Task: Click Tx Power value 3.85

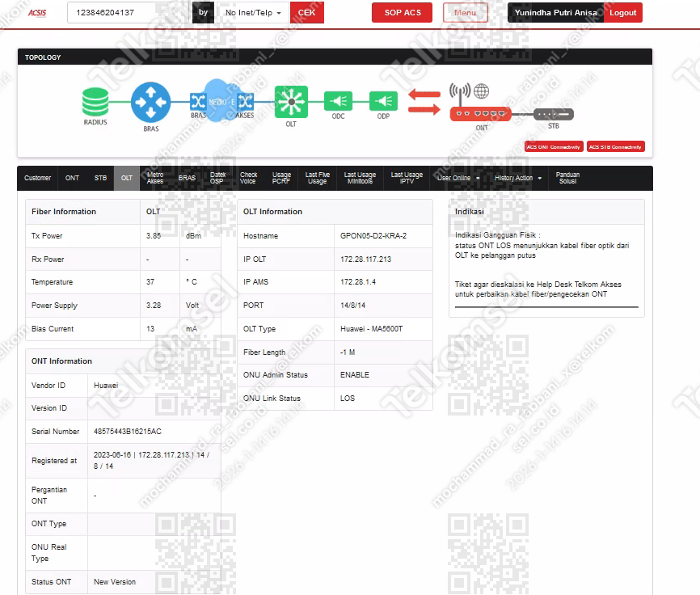Action: click(154, 236)
